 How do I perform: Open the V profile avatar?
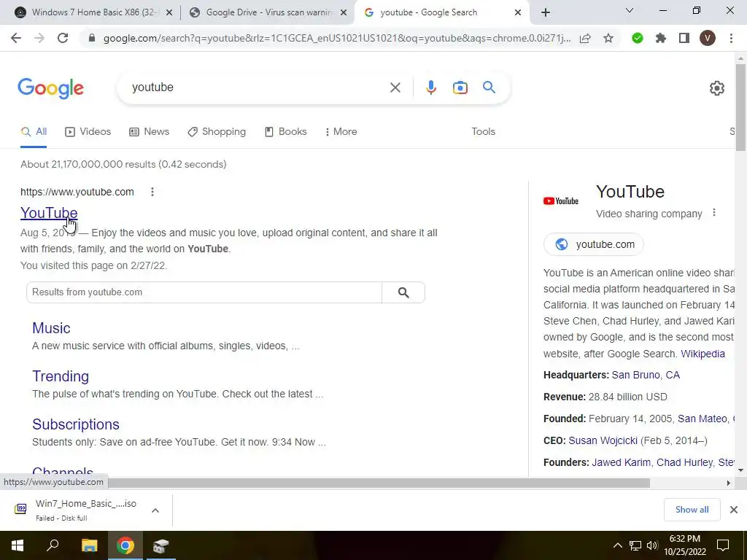point(708,38)
